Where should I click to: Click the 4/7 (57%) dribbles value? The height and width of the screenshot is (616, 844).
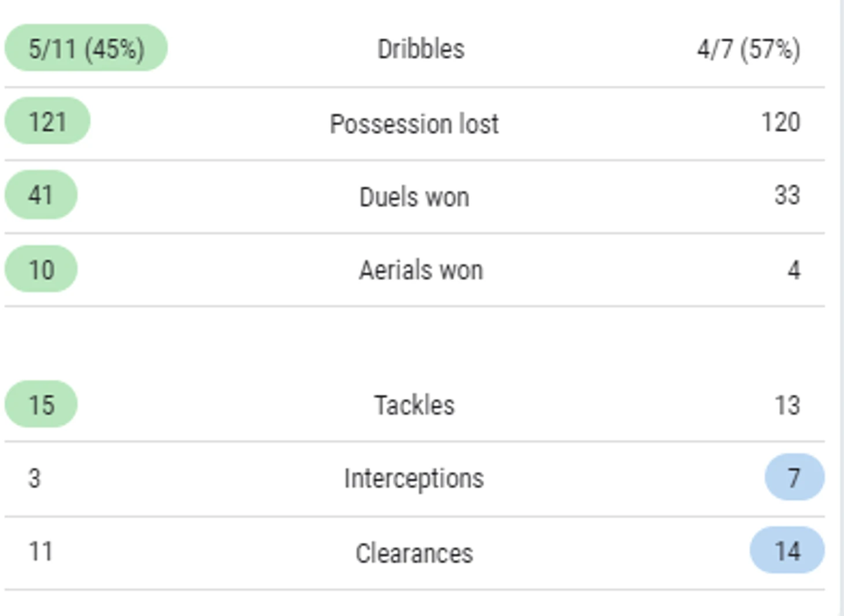749,49
